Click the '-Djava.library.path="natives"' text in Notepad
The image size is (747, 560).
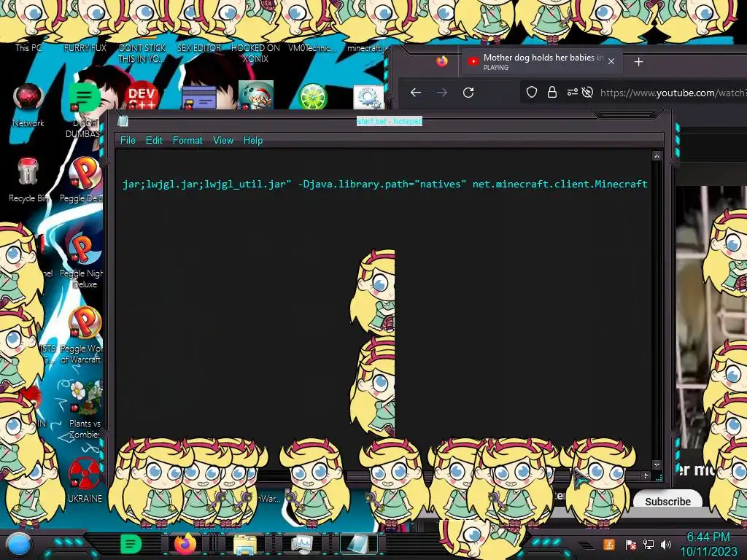click(382, 184)
